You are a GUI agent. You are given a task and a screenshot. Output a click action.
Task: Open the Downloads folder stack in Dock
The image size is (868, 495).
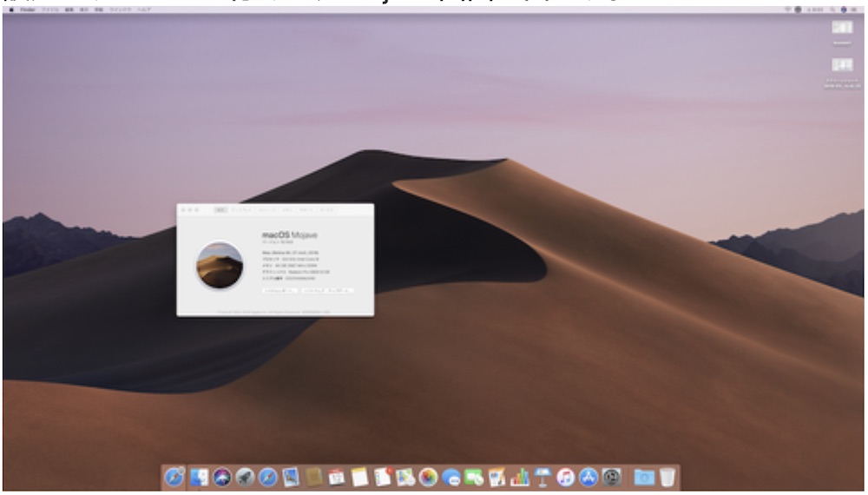pyautogui.click(x=644, y=478)
